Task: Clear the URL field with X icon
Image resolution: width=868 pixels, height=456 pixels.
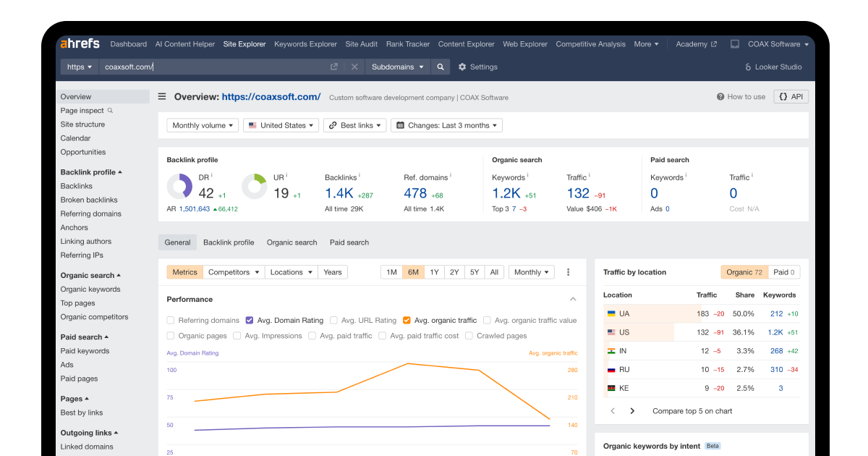Action: point(354,67)
